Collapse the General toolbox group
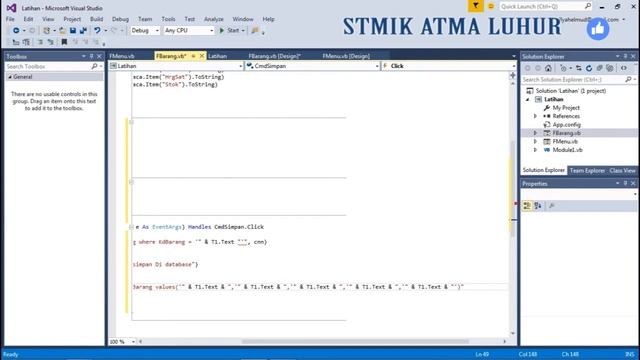This screenshot has width=640, height=360. coord(10,77)
